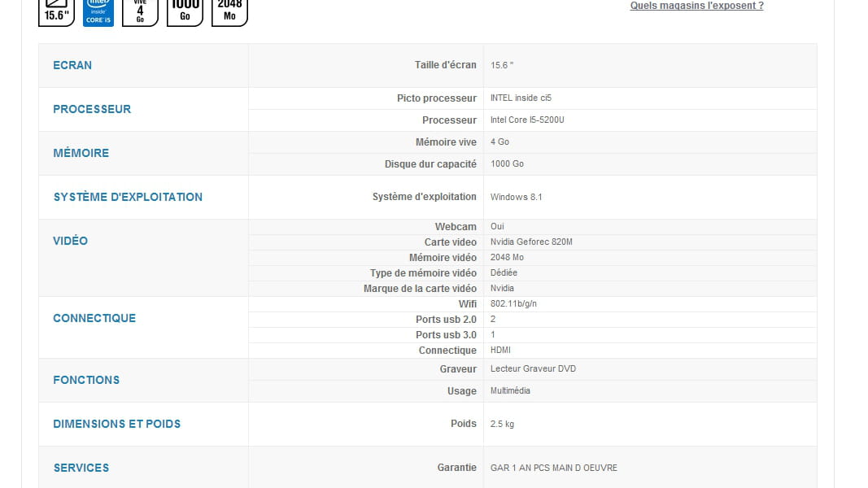868x488 pixels.
Task: Click the 'Nvidia Geforec 820M' value
Action: 531,242
